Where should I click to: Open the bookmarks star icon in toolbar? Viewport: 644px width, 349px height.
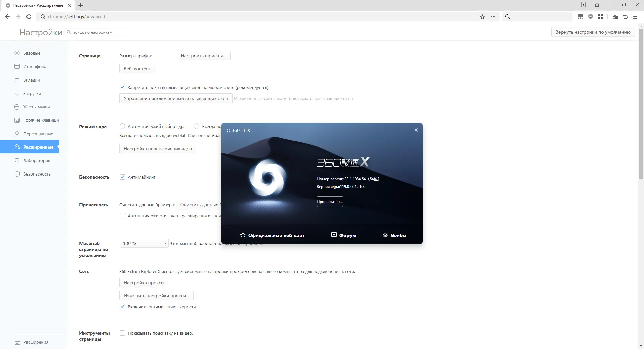tap(482, 17)
